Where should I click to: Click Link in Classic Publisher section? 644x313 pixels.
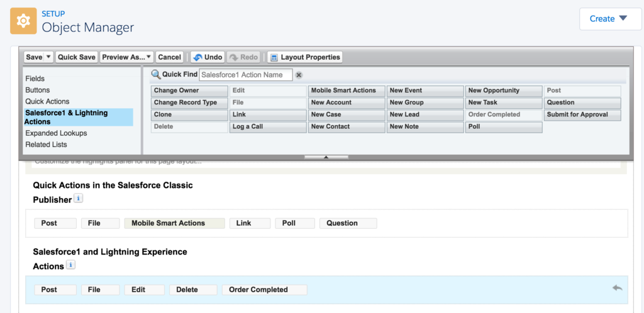click(250, 223)
